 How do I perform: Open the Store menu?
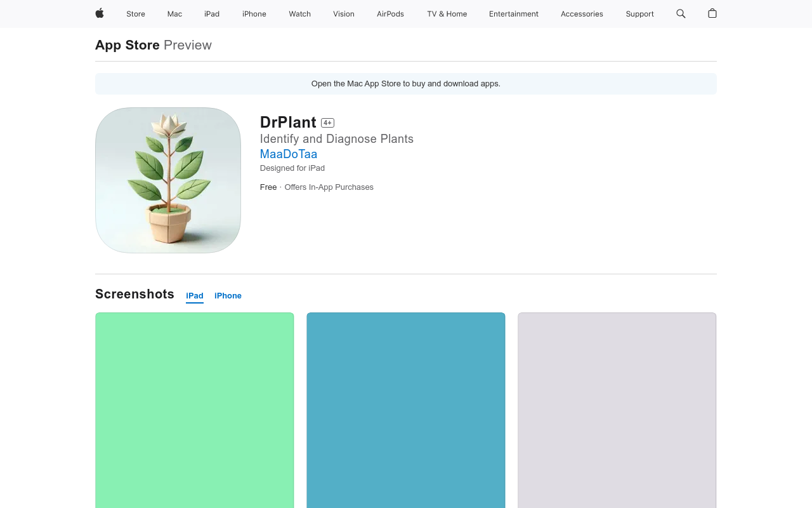pos(136,14)
